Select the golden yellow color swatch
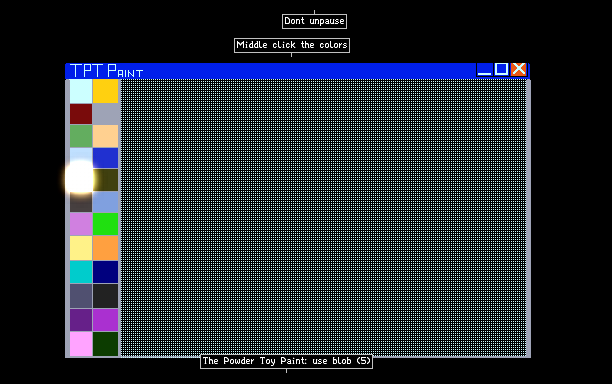 click(105, 91)
